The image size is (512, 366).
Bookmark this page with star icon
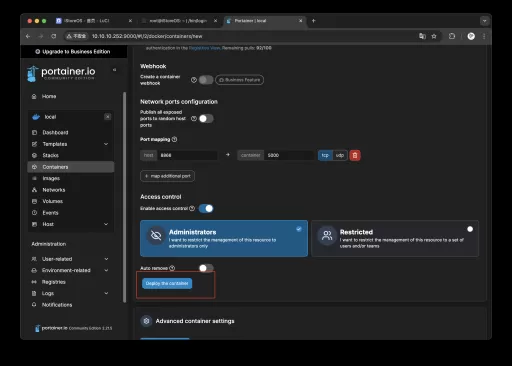(x=434, y=36)
